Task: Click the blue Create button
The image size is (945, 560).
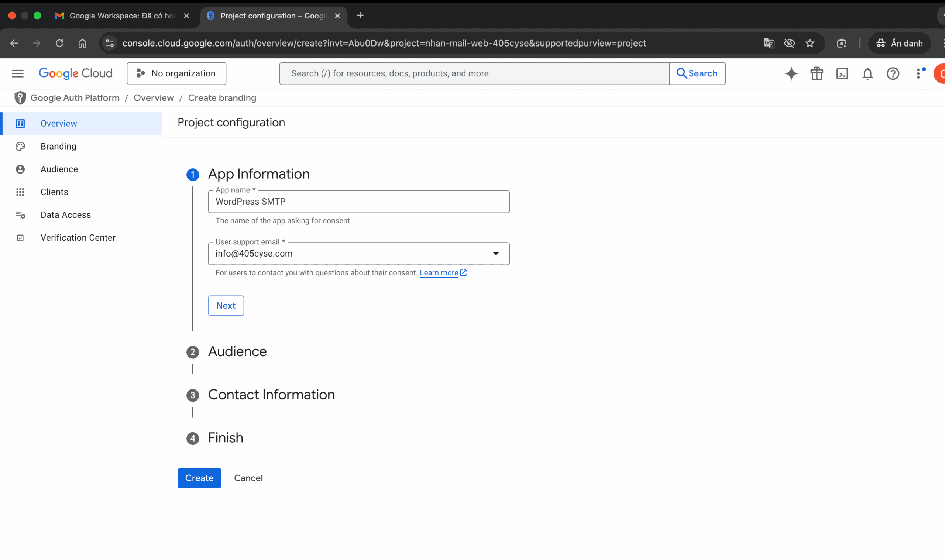Action: (x=199, y=478)
